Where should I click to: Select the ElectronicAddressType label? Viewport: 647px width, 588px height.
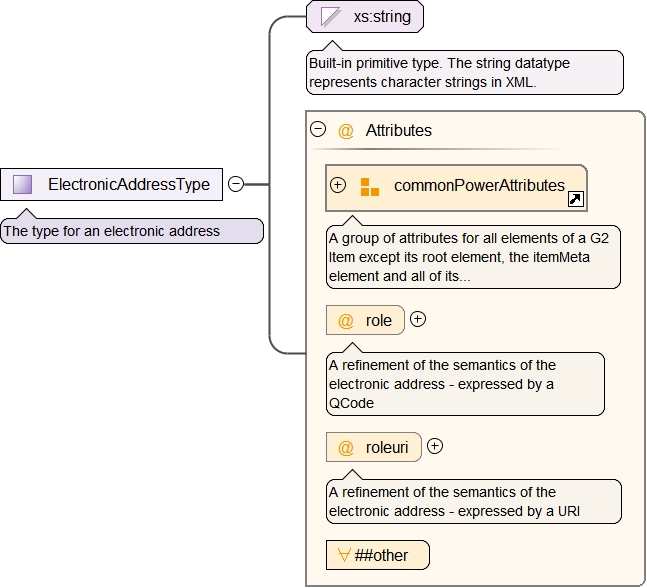click(x=128, y=184)
